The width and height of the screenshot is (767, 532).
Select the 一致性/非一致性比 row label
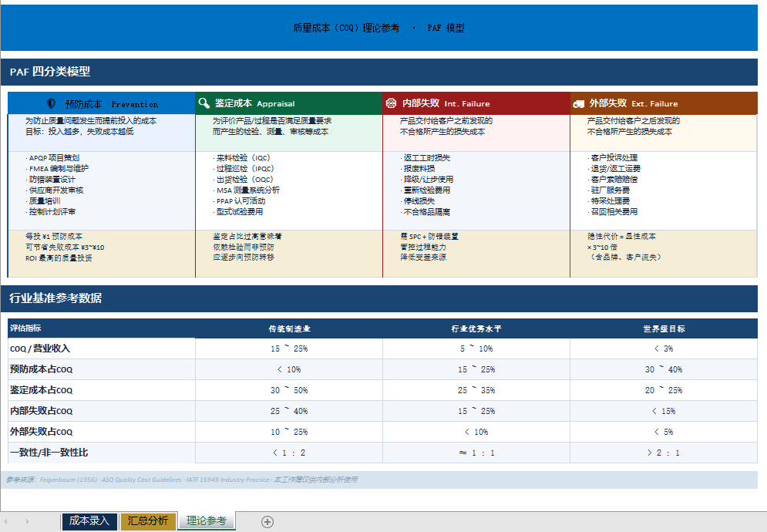click(49, 453)
